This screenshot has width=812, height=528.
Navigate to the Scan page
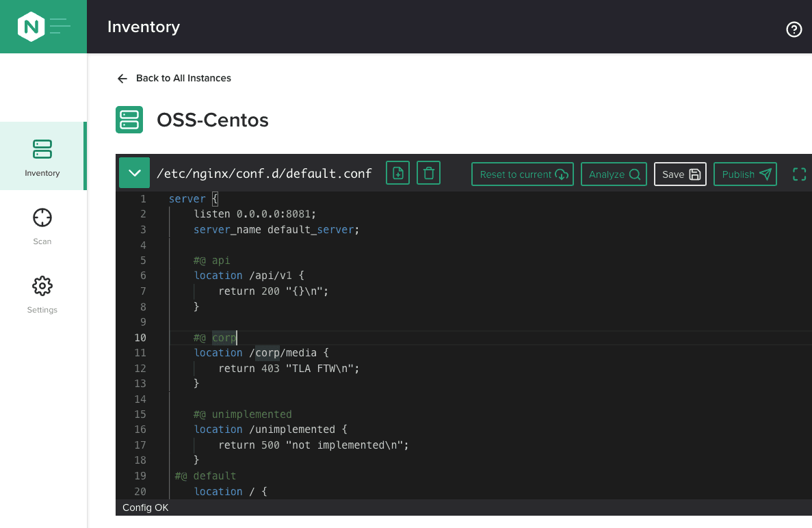[x=42, y=226]
